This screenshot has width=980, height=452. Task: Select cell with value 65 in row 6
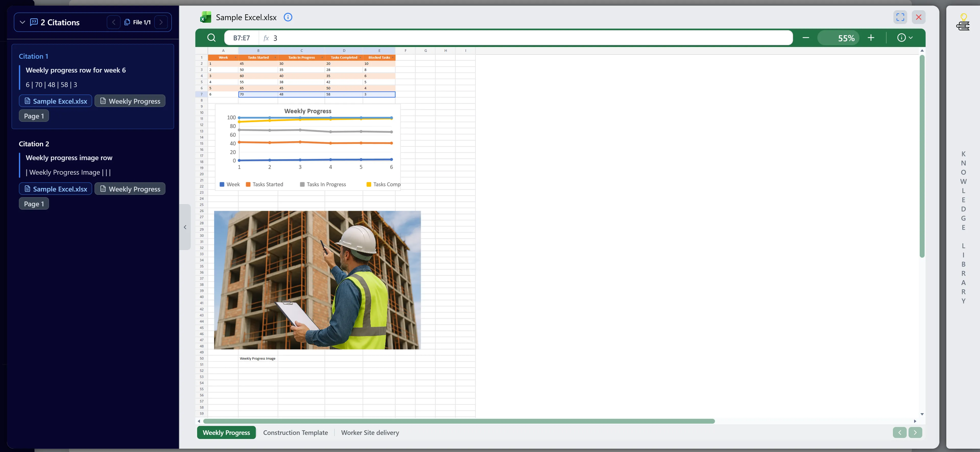(x=258, y=88)
